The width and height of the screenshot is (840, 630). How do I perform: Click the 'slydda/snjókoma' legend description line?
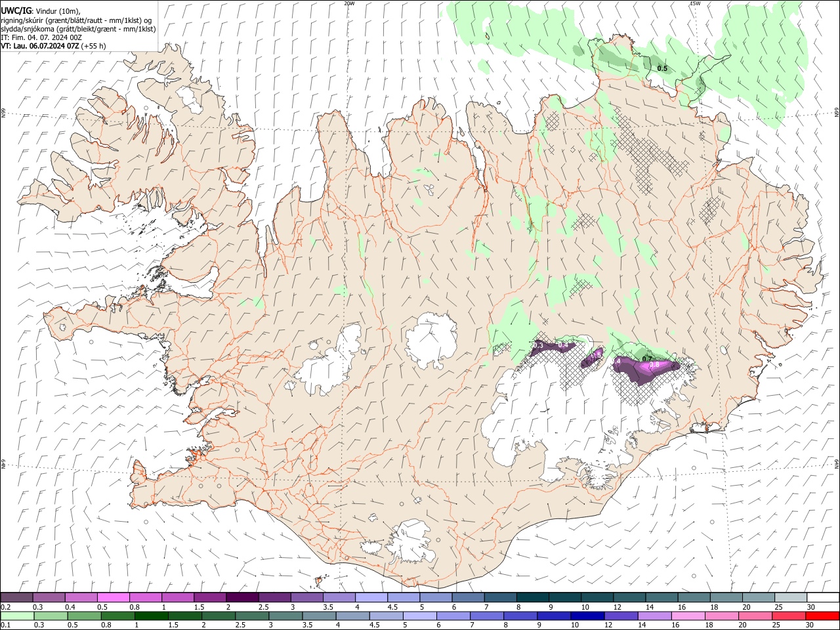pos(78,29)
